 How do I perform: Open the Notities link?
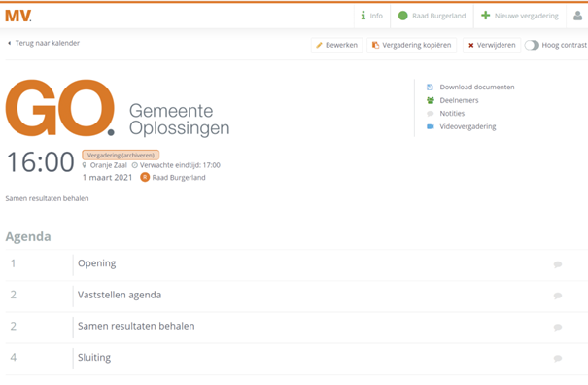(x=452, y=114)
